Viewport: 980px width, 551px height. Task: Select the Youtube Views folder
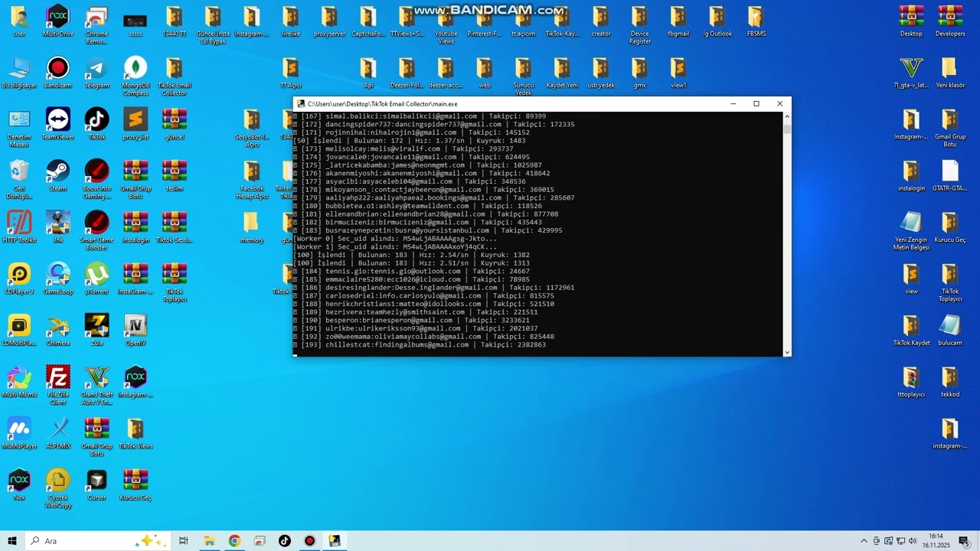446,26
